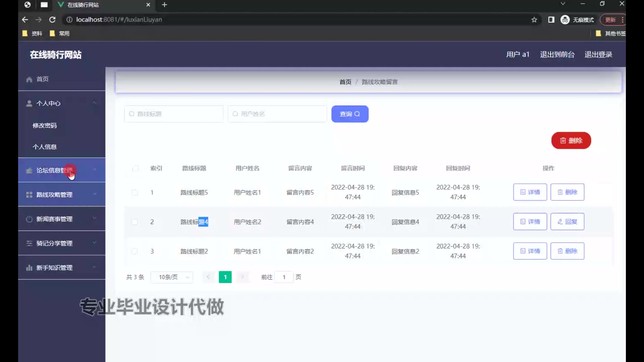
Task: Tick the checkbox for row 路线标题5
Action: click(x=135, y=192)
